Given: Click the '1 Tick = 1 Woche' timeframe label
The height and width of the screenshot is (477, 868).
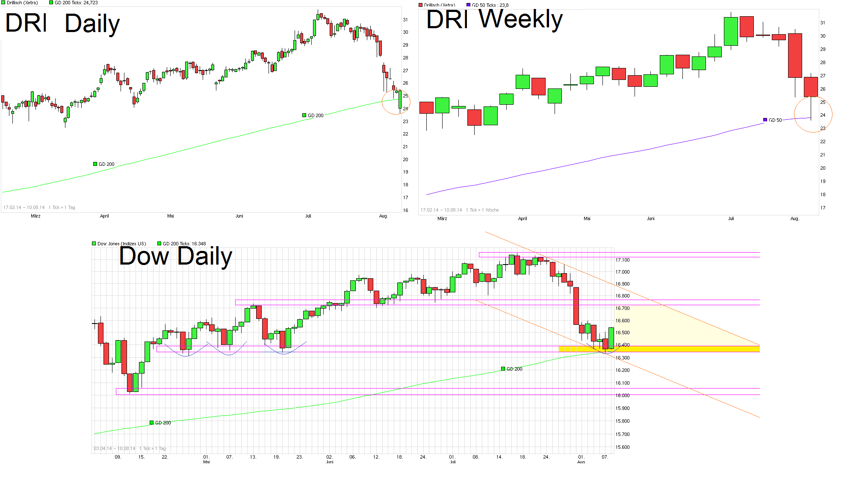Looking at the screenshot, I should click(x=482, y=210).
